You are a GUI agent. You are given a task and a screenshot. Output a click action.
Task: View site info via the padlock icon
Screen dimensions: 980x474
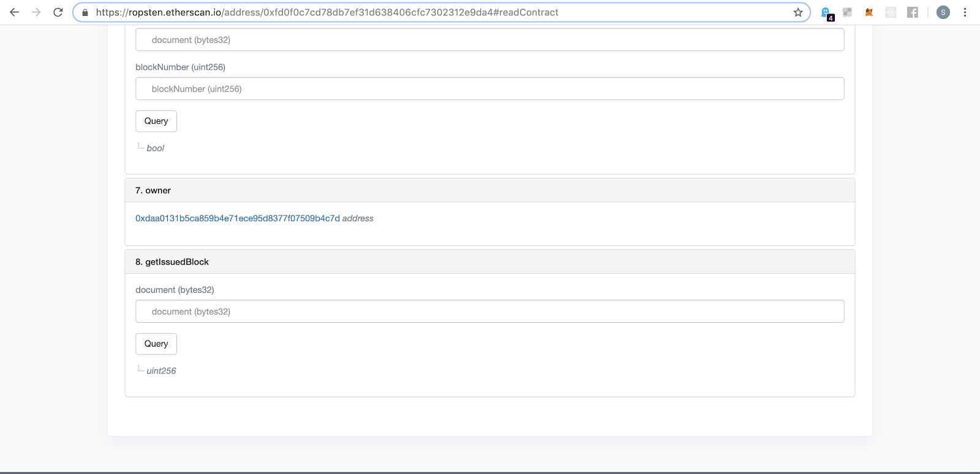(x=85, y=12)
